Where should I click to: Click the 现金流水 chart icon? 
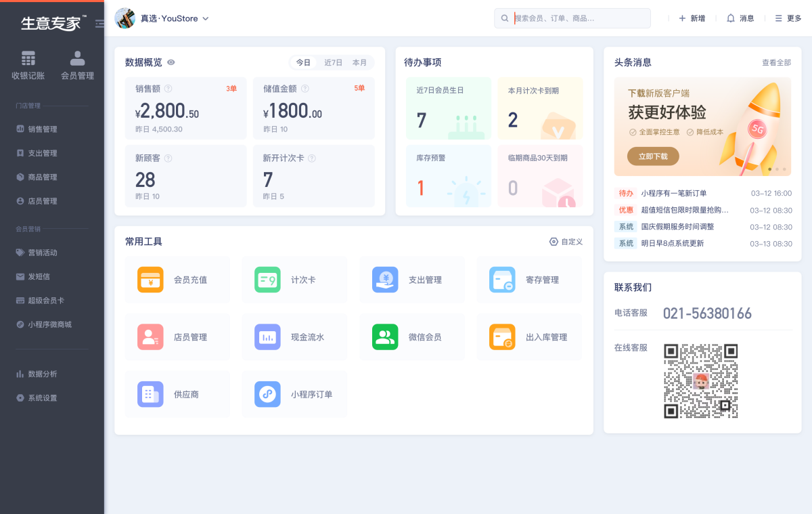click(267, 337)
